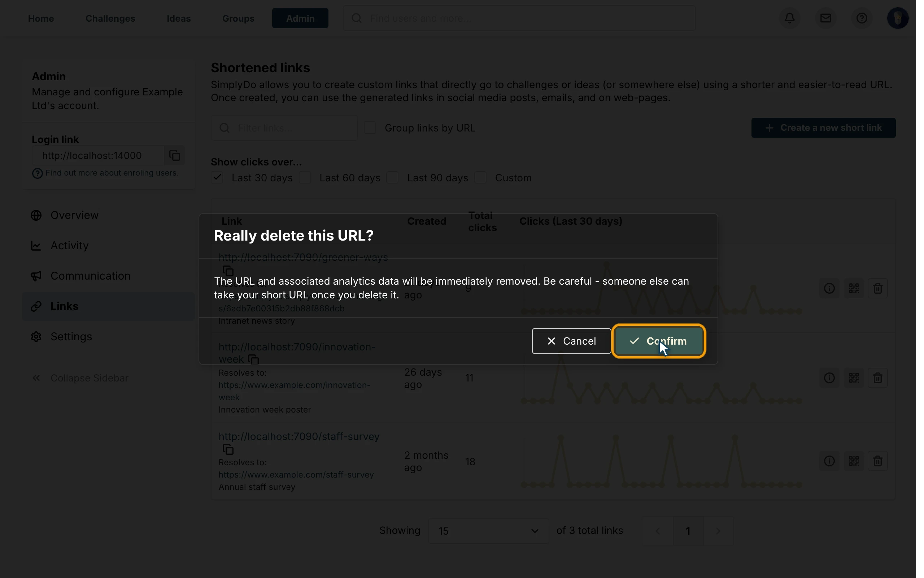Open the help question mark icon
This screenshot has height=578, width=924.
[862, 18]
